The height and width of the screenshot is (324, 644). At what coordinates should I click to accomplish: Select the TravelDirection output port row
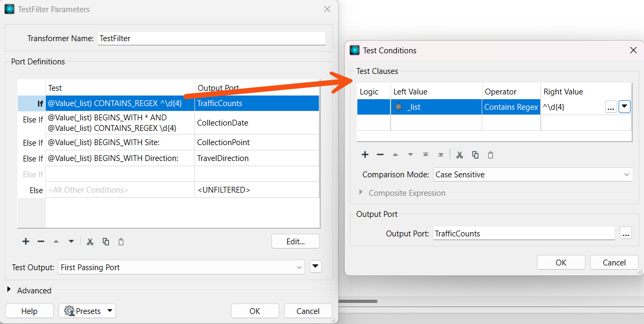pos(256,158)
